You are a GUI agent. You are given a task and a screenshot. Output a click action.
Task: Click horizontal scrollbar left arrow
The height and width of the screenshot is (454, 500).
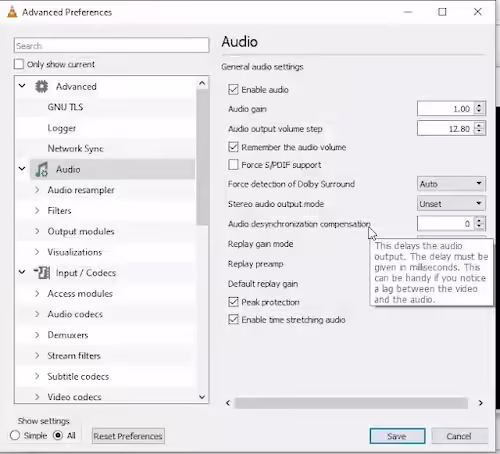pyautogui.click(x=228, y=403)
